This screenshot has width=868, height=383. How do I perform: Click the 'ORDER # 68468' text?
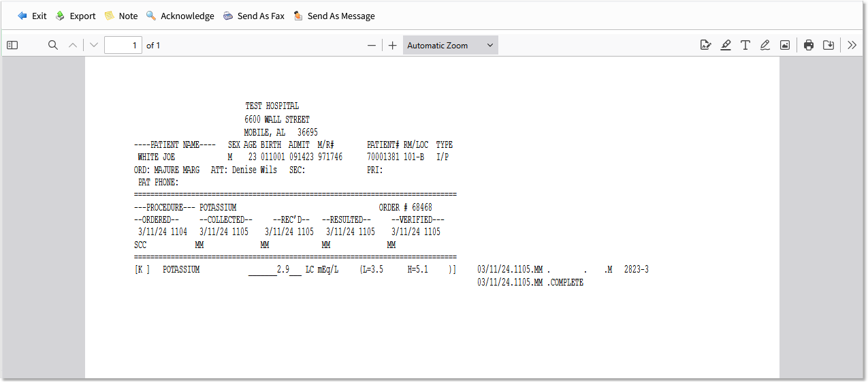pos(406,207)
